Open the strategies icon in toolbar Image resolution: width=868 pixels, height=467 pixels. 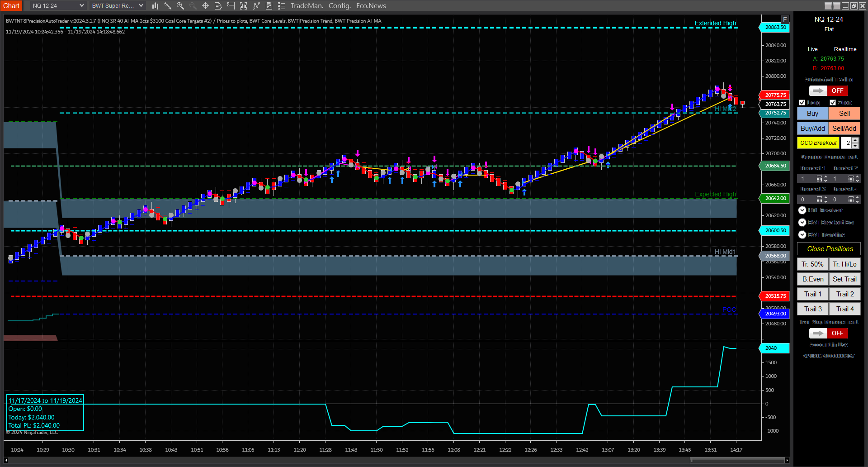[x=269, y=6]
